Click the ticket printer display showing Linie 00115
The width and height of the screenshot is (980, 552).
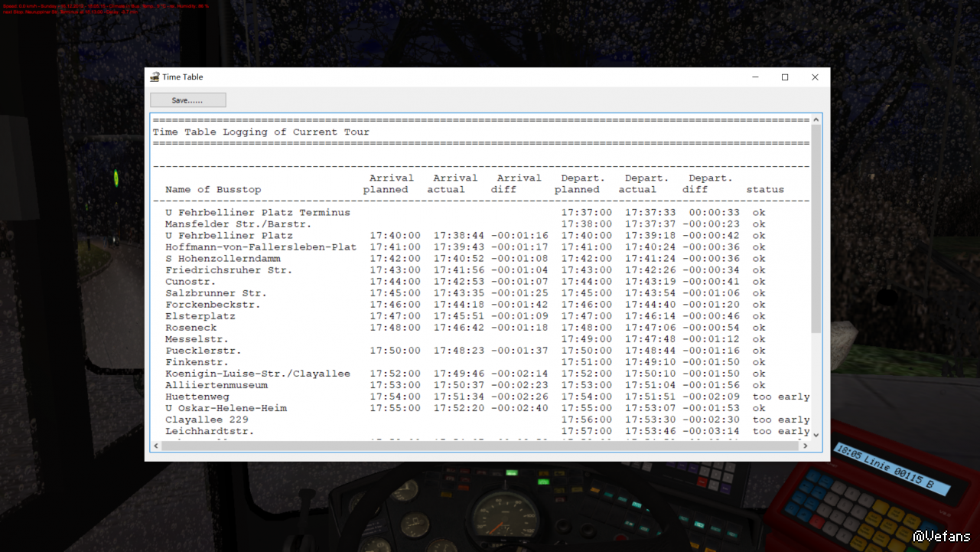[891, 468]
